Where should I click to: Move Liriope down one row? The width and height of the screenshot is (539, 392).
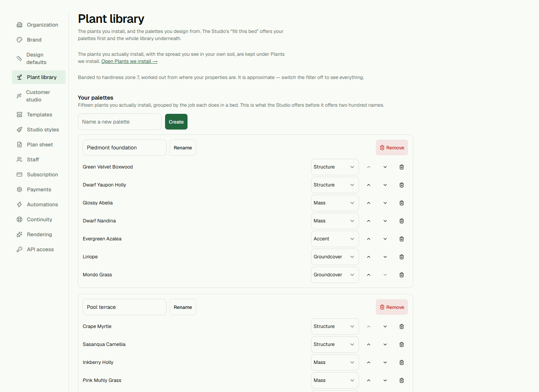coord(385,257)
